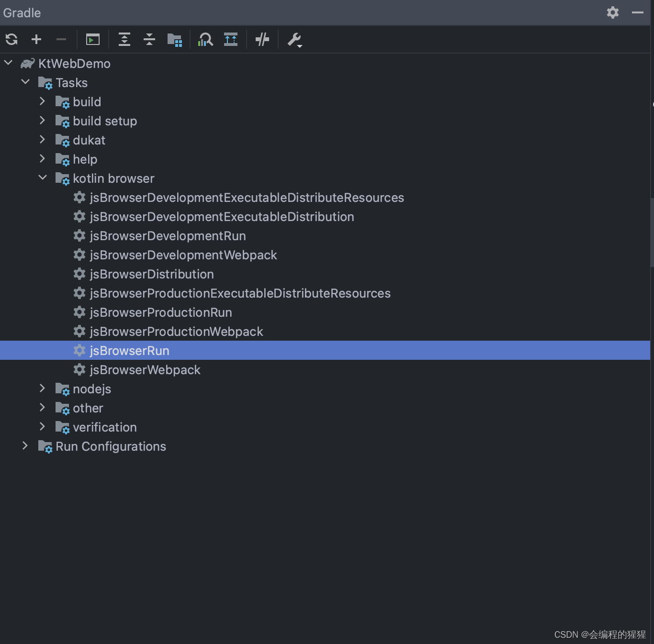Click gear icon beside jsBrowserDevelopmentRun

(x=79, y=235)
